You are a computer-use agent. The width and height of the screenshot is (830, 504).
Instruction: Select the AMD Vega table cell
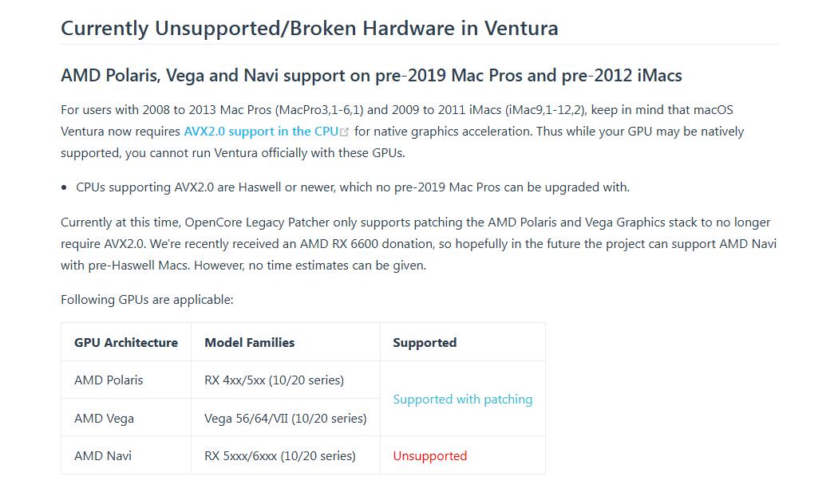pyautogui.click(x=104, y=418)
